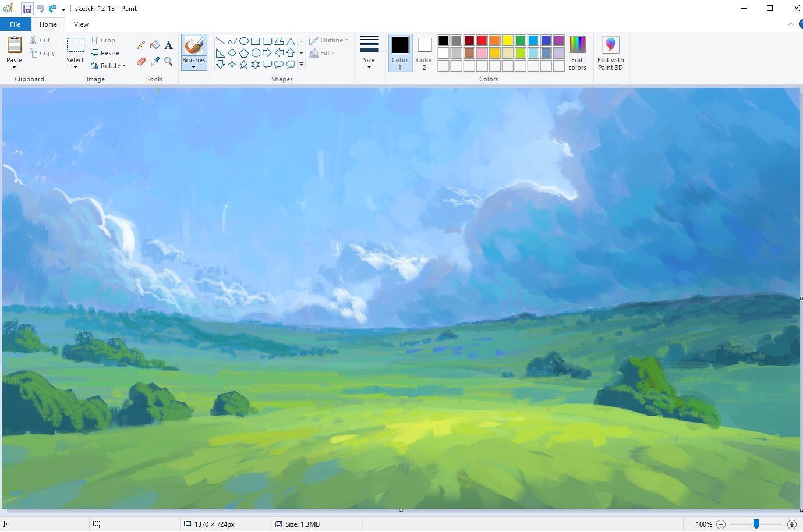Choose the Line shape

click(221, 41)
